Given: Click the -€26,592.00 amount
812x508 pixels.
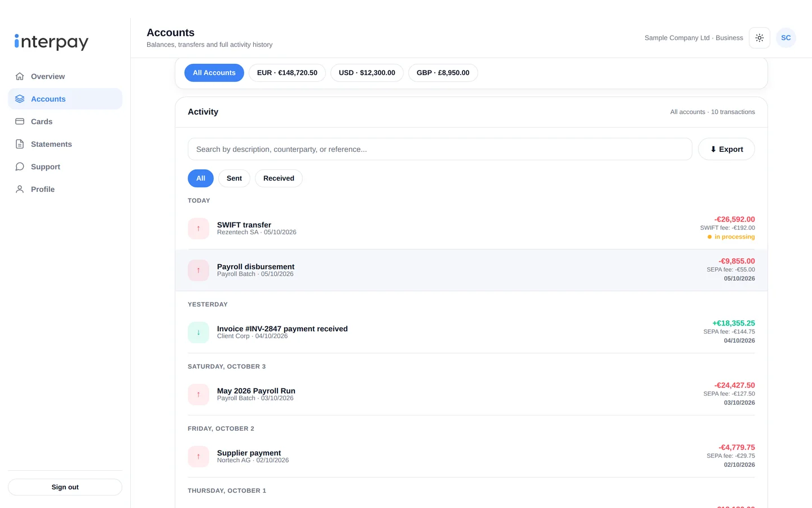Looking at the screenshot, I should coord(734,220).
